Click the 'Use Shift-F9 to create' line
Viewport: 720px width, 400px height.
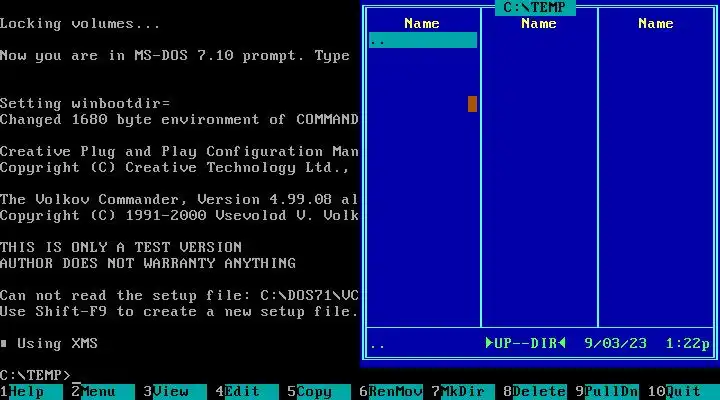click(179, 311)
